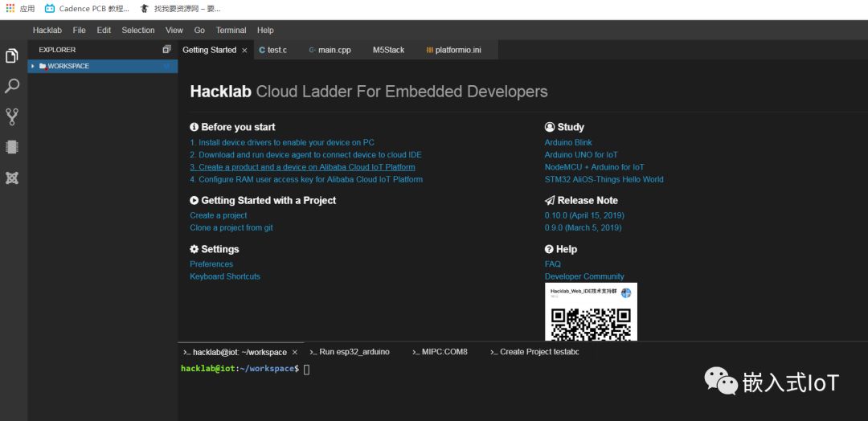Close the Getting Started tab

point(244,50)
